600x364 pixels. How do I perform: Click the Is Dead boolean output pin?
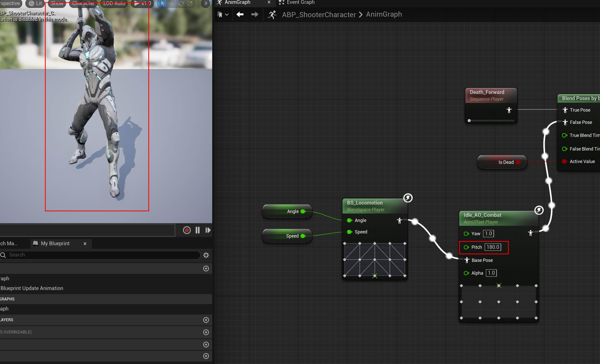[518, 162]
